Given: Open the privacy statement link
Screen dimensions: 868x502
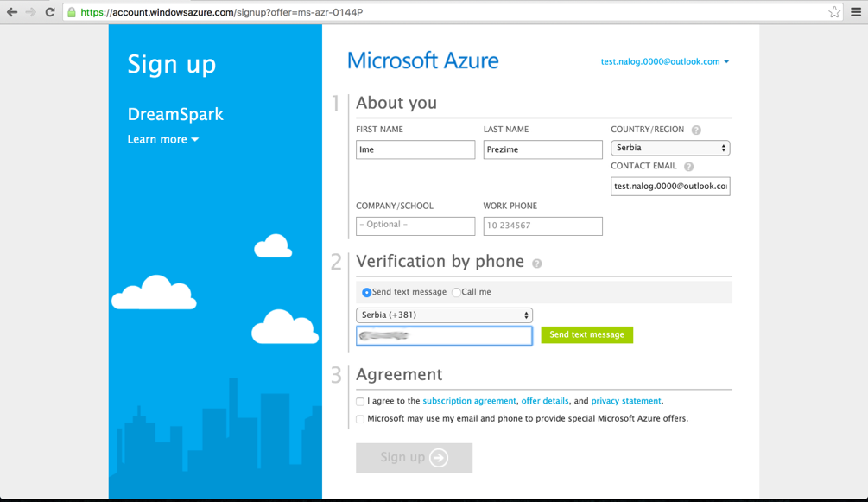Looking at the screenshot, I should point(625,400).
